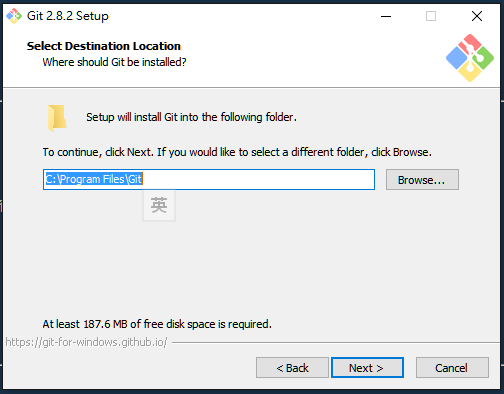This screenshot has width=504, height=394.
Task: Click the greyed-out maximize button
Action: point(431,16)
